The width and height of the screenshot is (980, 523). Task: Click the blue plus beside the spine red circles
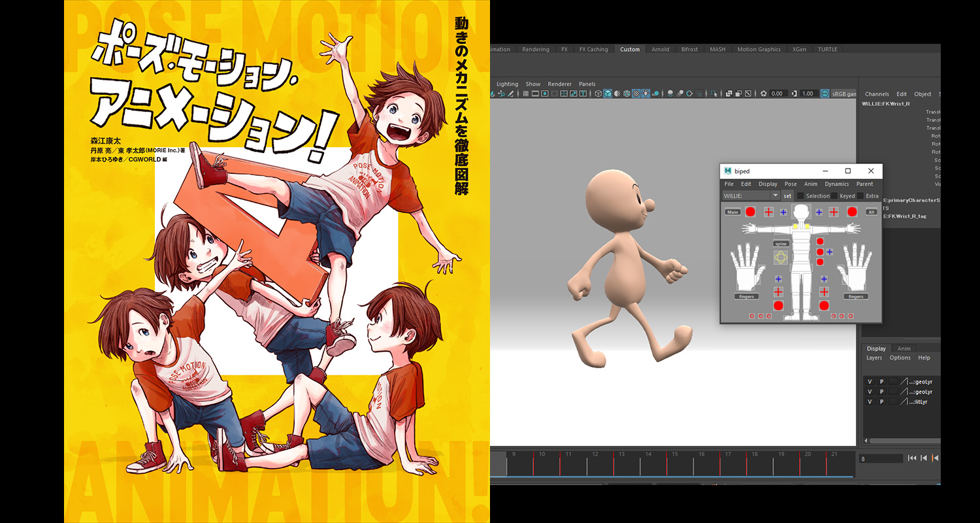click(830, 252)
